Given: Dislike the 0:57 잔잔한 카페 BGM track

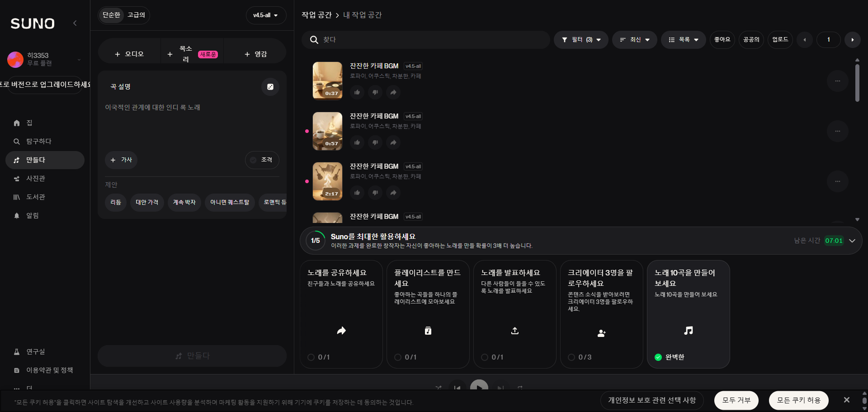Looking at the screenshot, I should pos(375,142).
